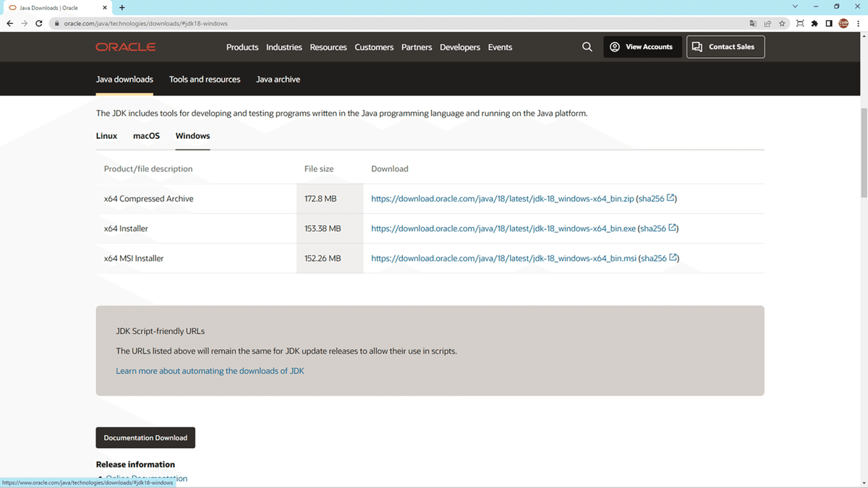
Task: Open the Chrome three-dot menu
Action: [858, 23]
